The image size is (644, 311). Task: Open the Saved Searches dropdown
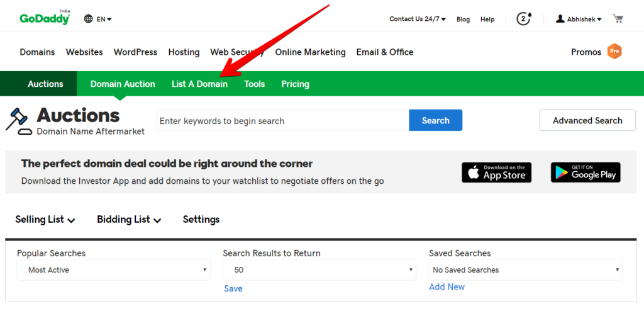click(x=526, y=270)
